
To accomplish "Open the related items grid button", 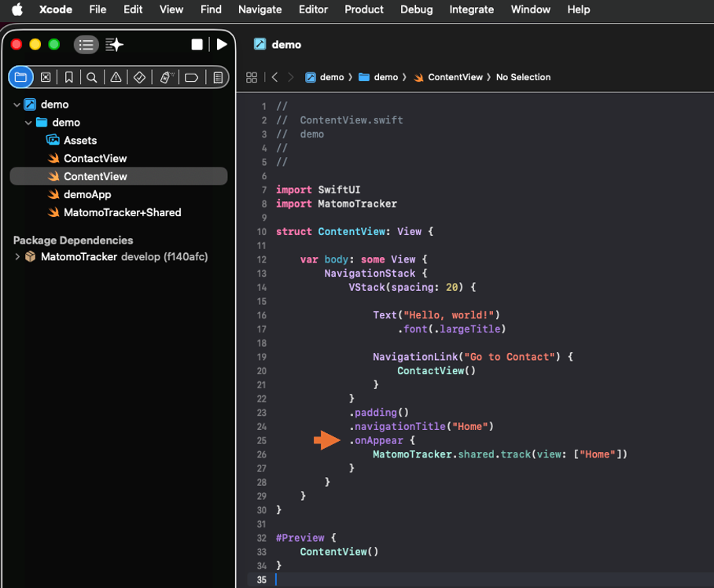I will click(x=252, y=77).
